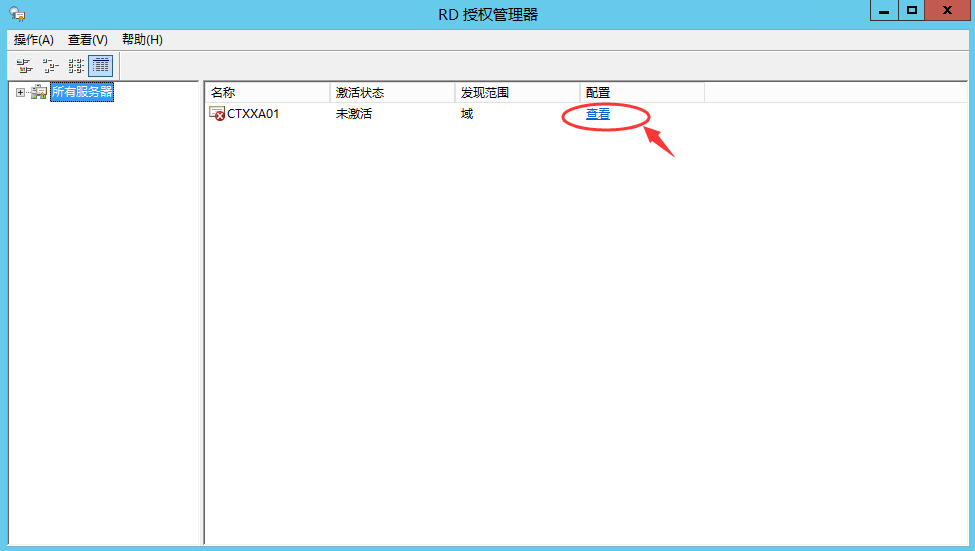Viewport: 975px width, 551px height.
Task: Maximize the RD 授权管理器 window
Action: coord(912,11)
